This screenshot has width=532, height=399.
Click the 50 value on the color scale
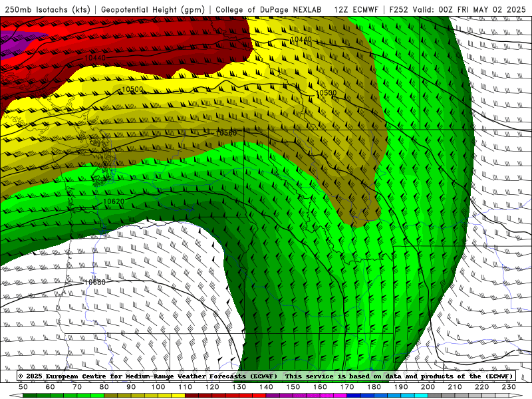pyautogui.click(x=23, y=387)
